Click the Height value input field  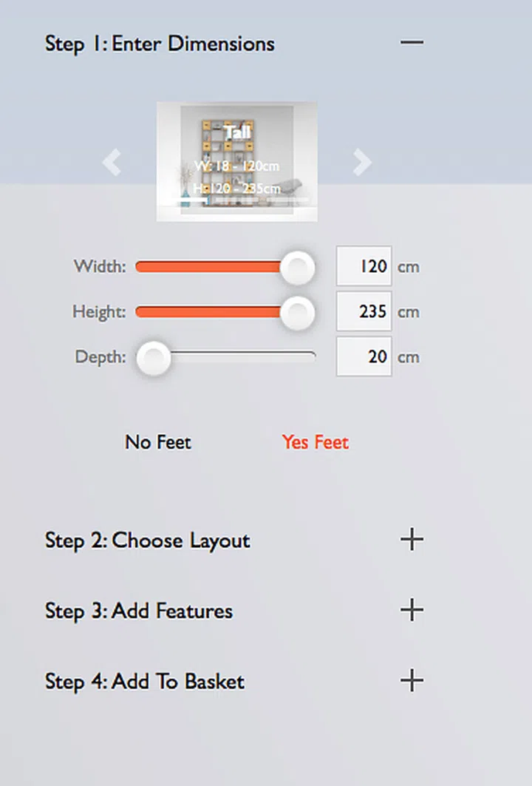[364, 312]
